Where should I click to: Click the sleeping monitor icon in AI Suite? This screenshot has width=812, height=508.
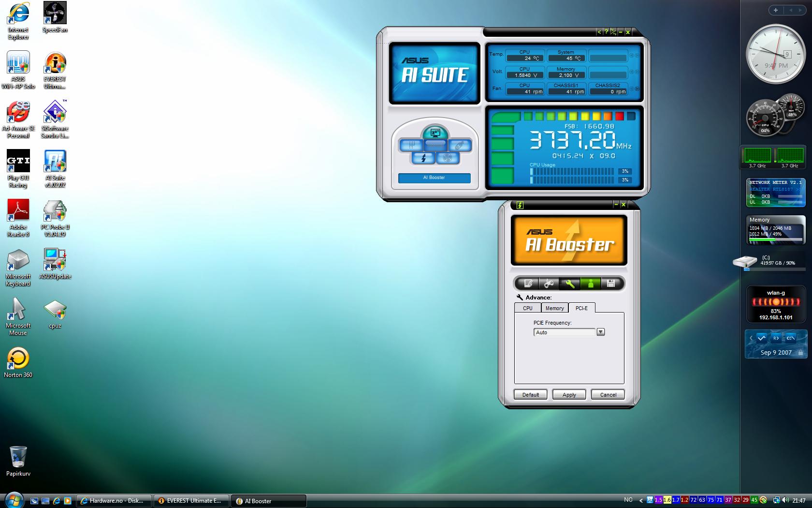(435, 133)
